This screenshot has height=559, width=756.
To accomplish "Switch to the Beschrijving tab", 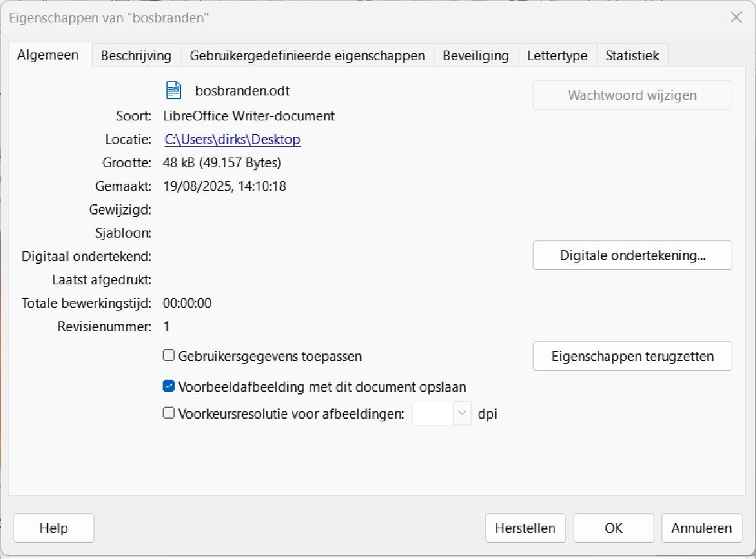I will (x=136, y=56).
